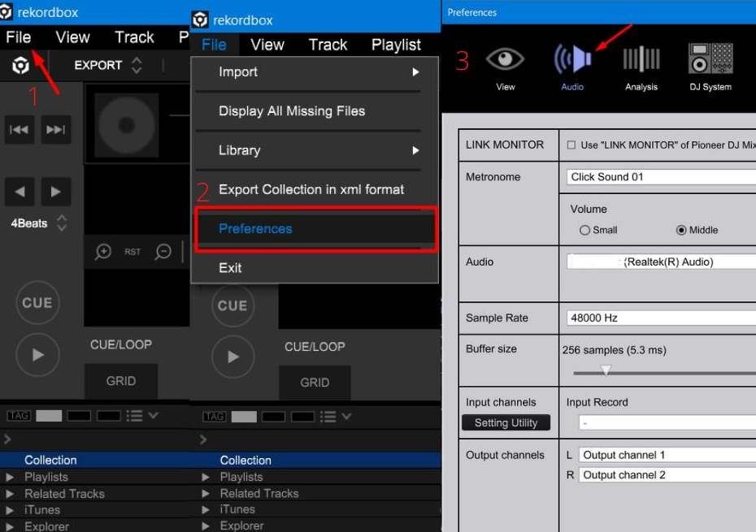Open the EXPORT mode selector arrows
The height and width of the screenshot is (532, 756).
[137, 65]
